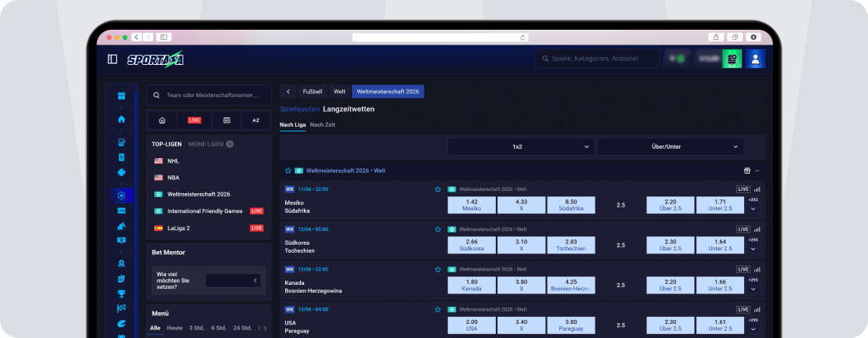Click the Bet Mentor stake amount field
The height and width of the screenshot is (338, 868).
pyautogui.click(x=233, y=280)
